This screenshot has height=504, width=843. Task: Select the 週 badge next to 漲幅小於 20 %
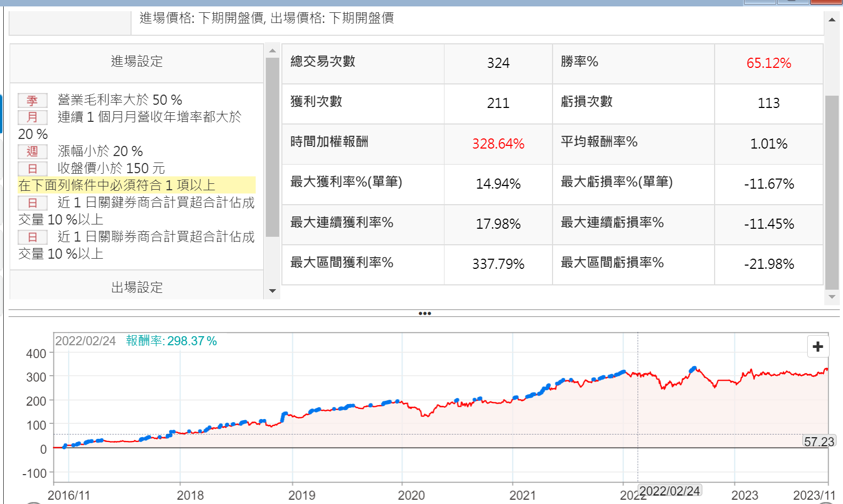click(33, 151)
